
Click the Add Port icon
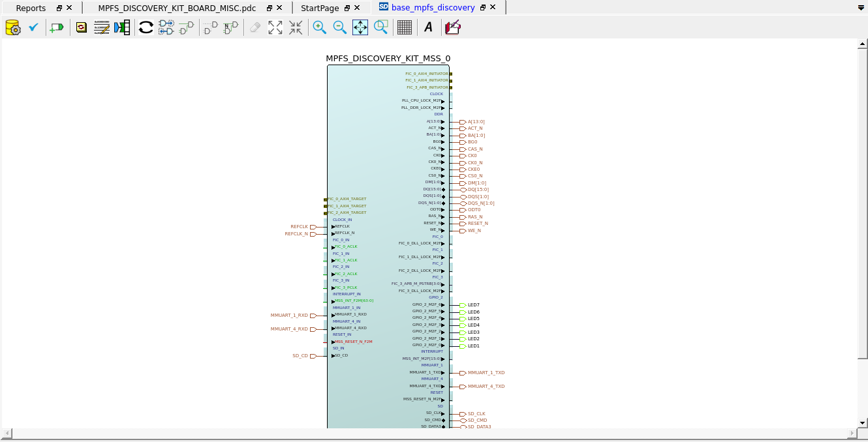[x=57, y=27]
